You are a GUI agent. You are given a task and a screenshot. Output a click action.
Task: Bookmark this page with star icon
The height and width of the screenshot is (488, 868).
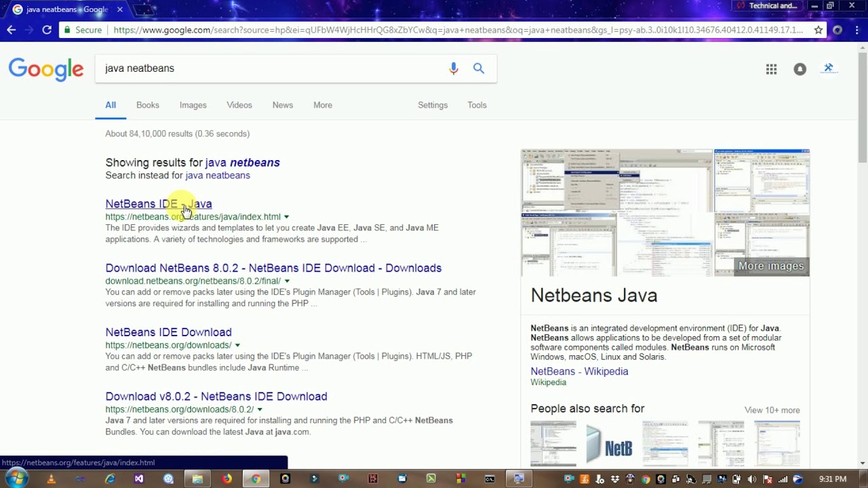click(818, 30)
